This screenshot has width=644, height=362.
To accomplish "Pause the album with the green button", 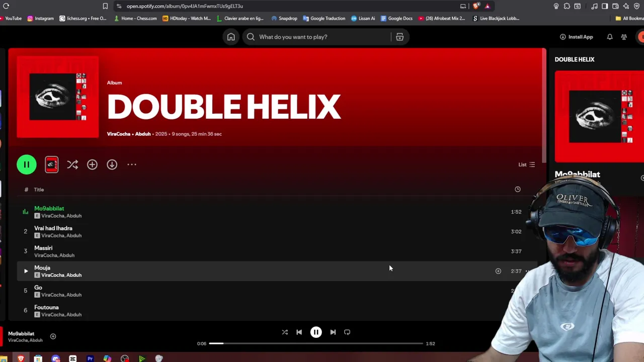I will coord(26,164).
